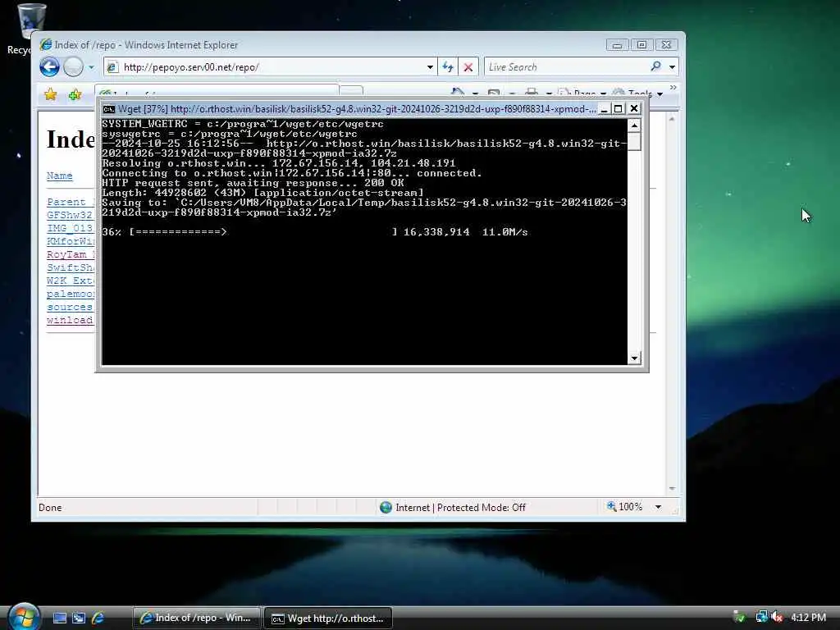Click the Wget console scrollbar thumb
840x630 pixels.
coord(634,142)
